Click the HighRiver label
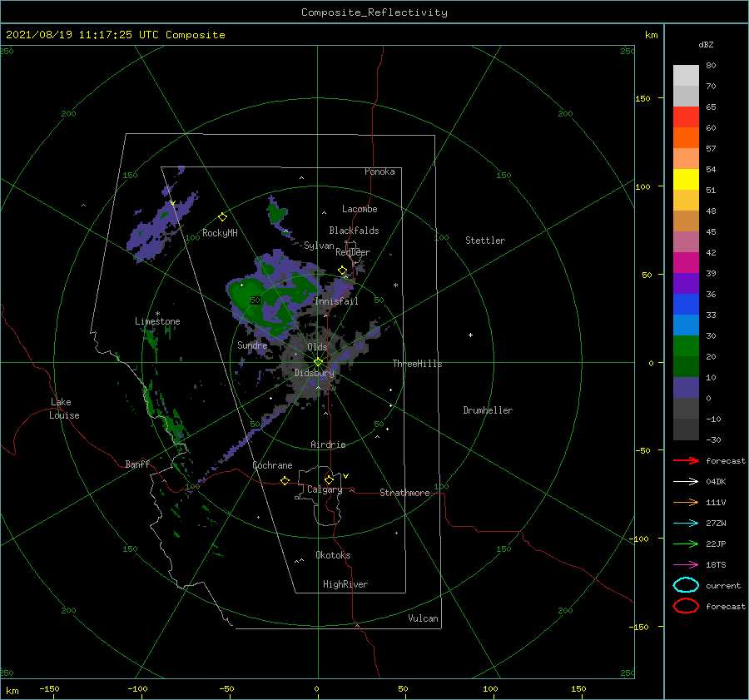 pyautogui.click(x=345, y=584)
